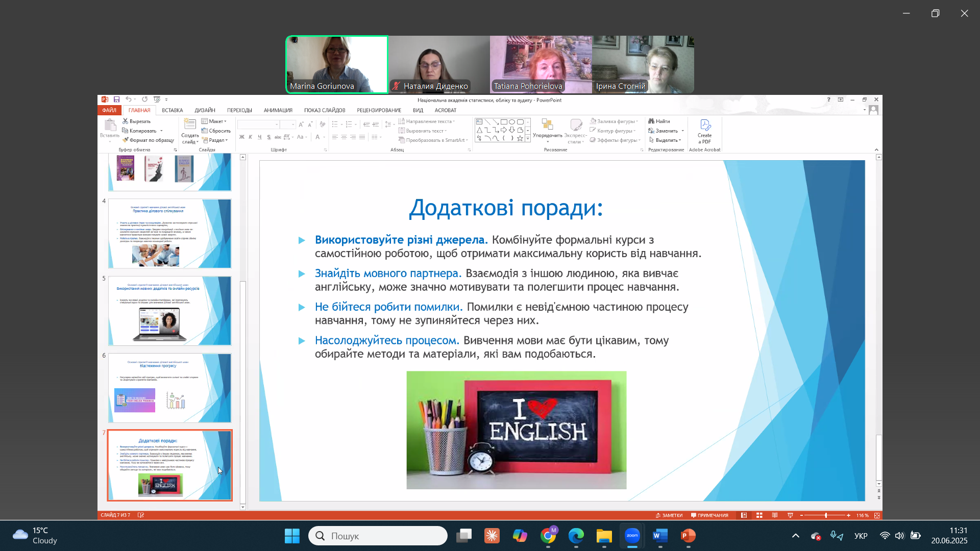This screenshot has height=551, width=980.
Task: Expand the Section (Раздел) dropdown
Action: [215, 140]
